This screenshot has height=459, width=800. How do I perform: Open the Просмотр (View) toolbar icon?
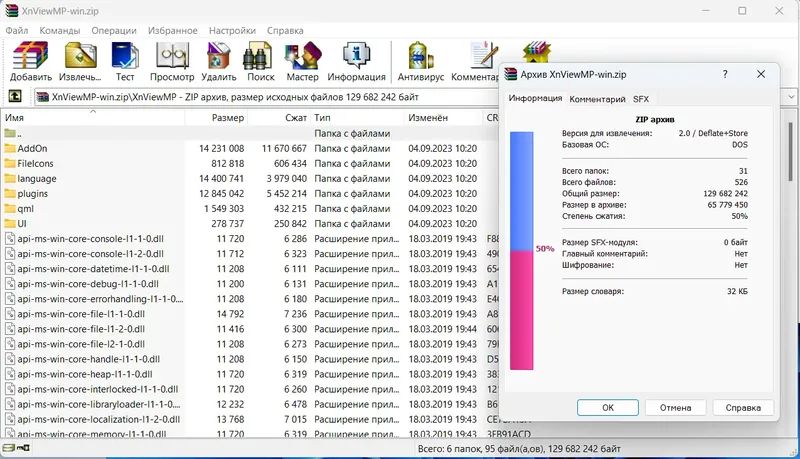tap(172, 56)
